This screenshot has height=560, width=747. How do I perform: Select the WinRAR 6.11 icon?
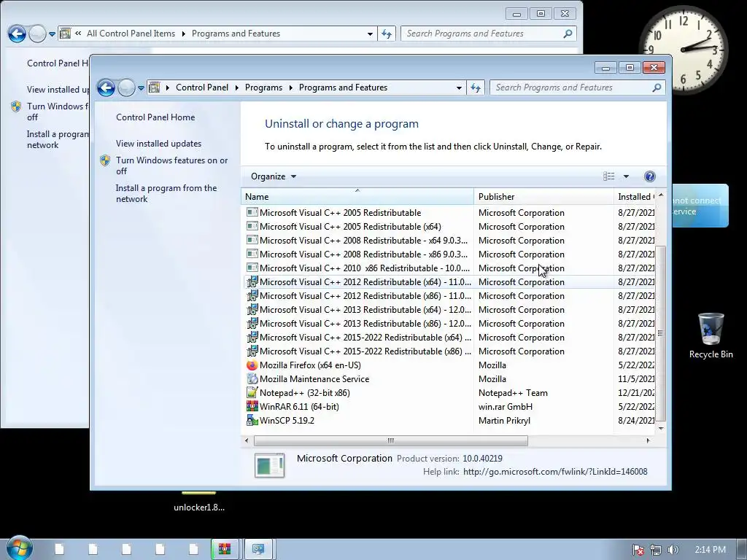click(252, 407)
